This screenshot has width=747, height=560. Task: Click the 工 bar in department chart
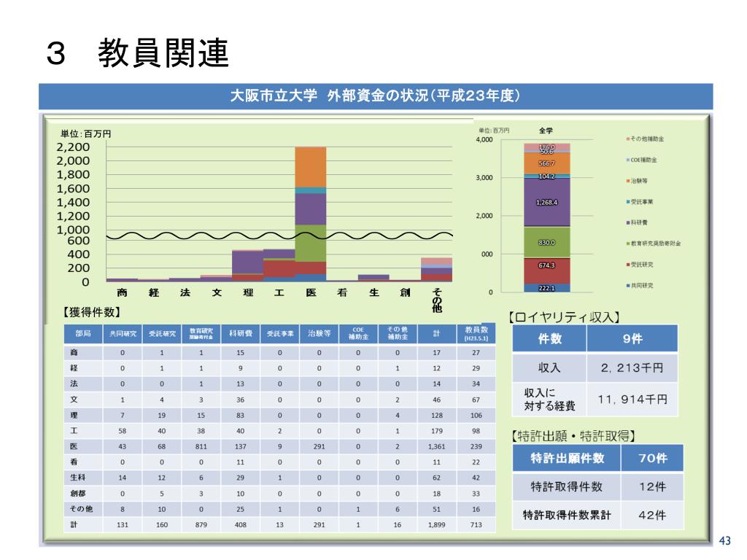279,265
